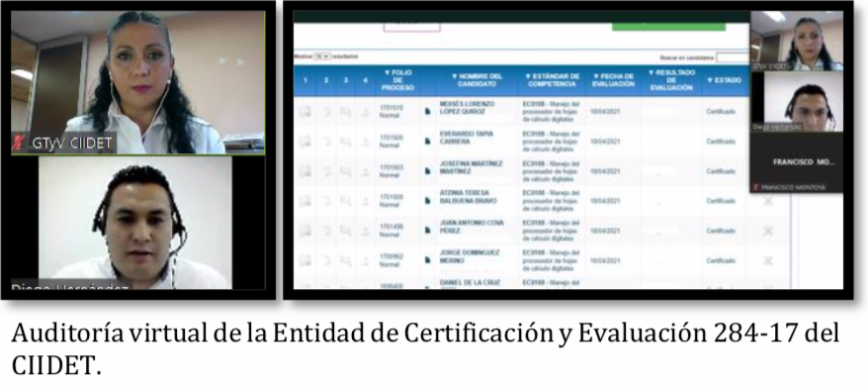Click the X icon in Jorge Domínguez Merino row
This screenshot has height=385, width=868.
click(x=768, y=260)
